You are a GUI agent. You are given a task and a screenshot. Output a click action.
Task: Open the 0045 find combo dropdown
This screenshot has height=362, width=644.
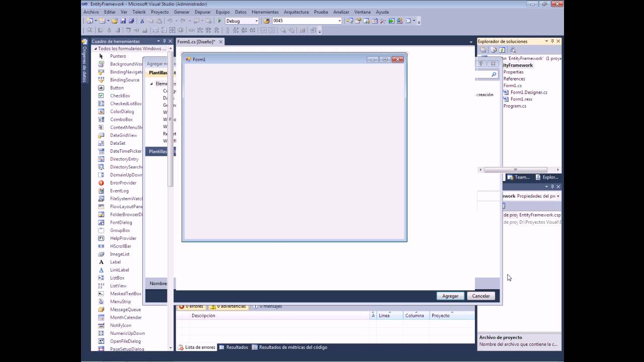pyautogui.click(x=340, y=21)
